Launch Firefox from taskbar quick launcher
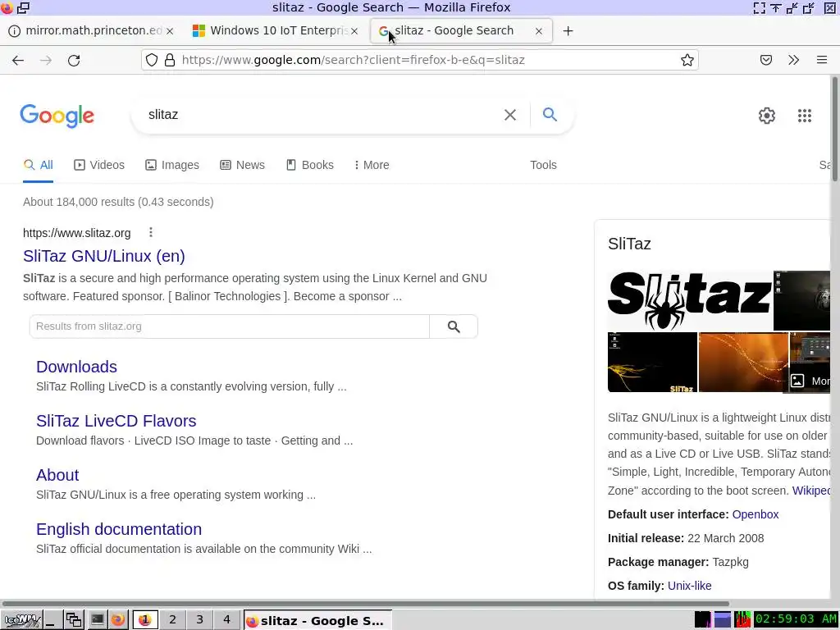 [x=118, y=620]
